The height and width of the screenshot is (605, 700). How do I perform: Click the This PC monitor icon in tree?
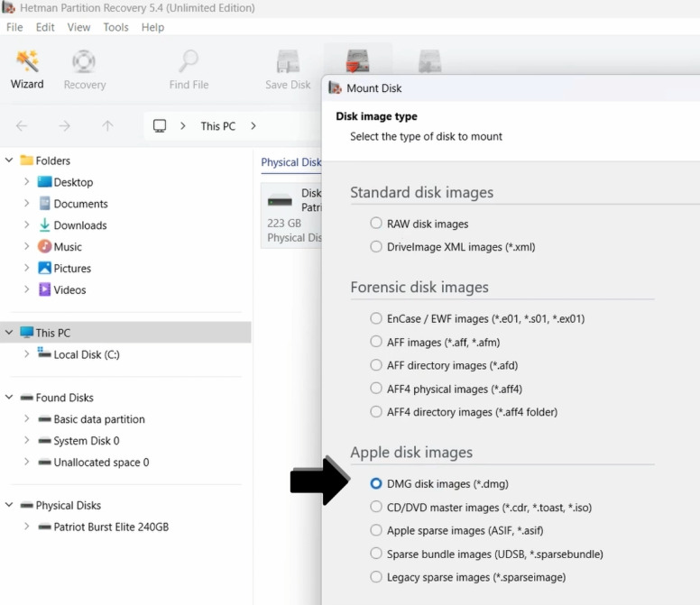point(27,333)
